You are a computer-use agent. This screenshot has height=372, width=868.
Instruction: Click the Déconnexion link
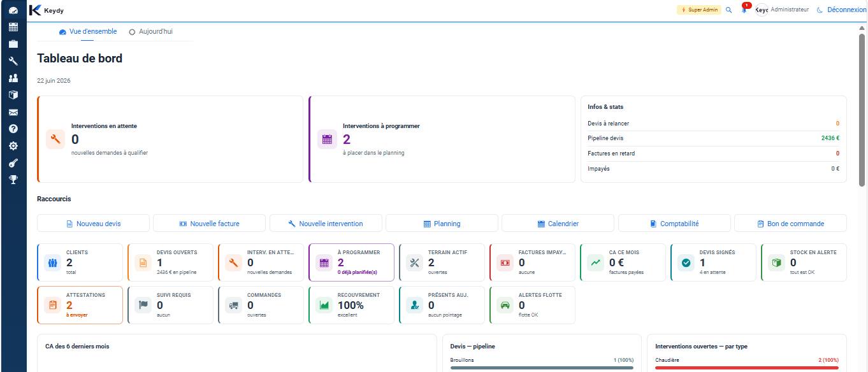click(847, 10)
